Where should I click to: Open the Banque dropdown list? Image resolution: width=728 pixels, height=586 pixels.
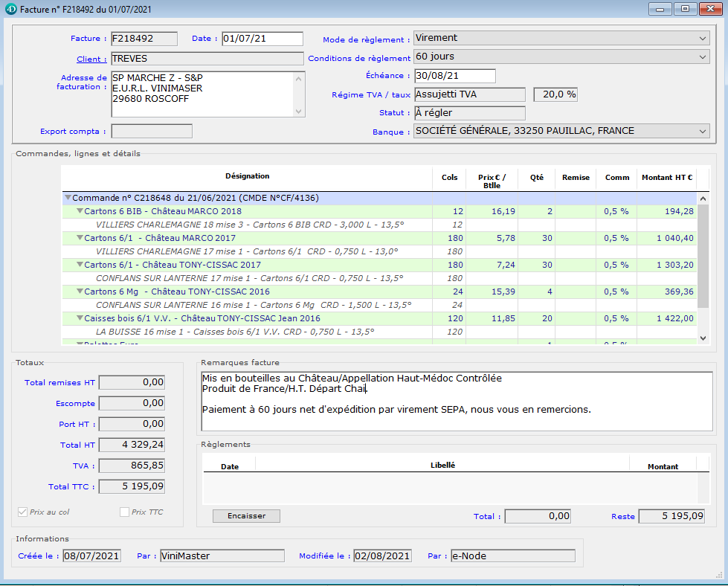coord(561,132)
